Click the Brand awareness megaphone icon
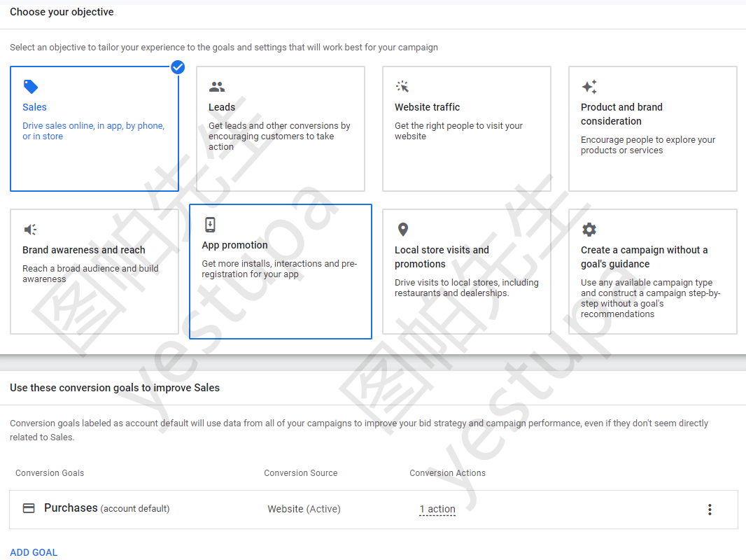The image size is (746, 560). coord(30,230)
